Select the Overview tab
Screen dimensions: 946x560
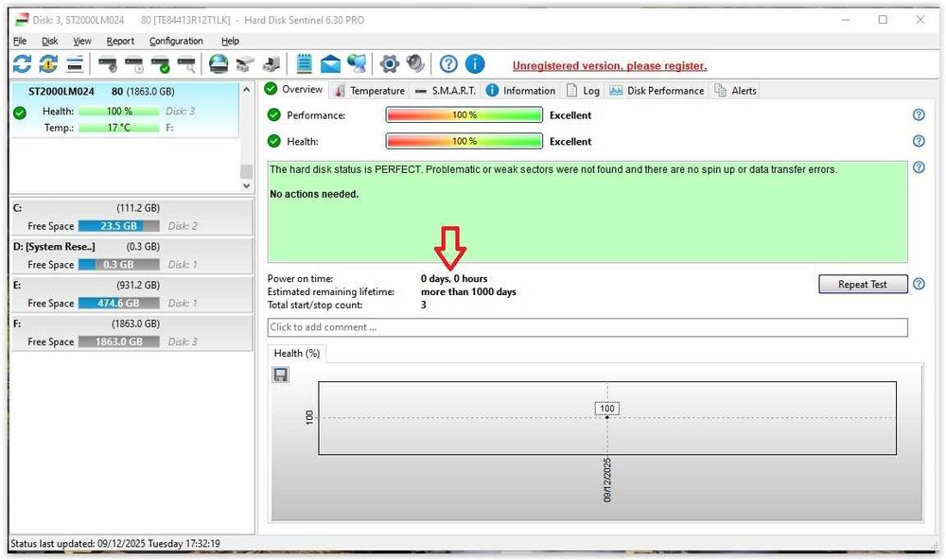click(294, 89)
